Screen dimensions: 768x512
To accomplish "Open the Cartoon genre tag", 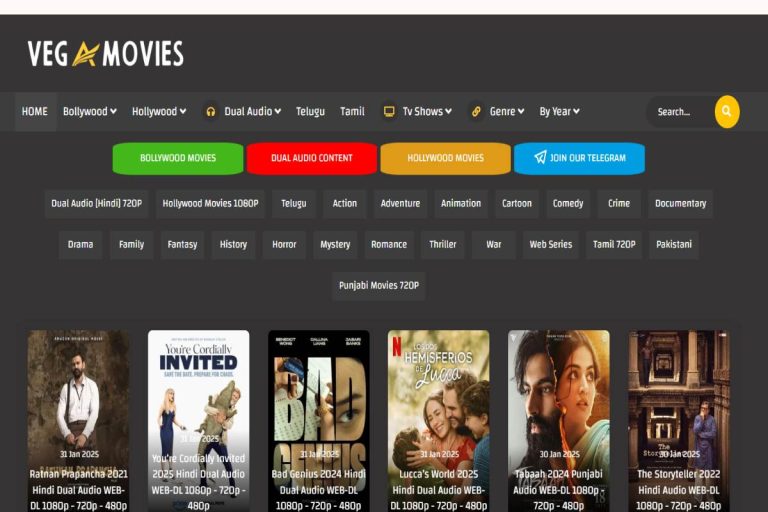I will point(517,203).
